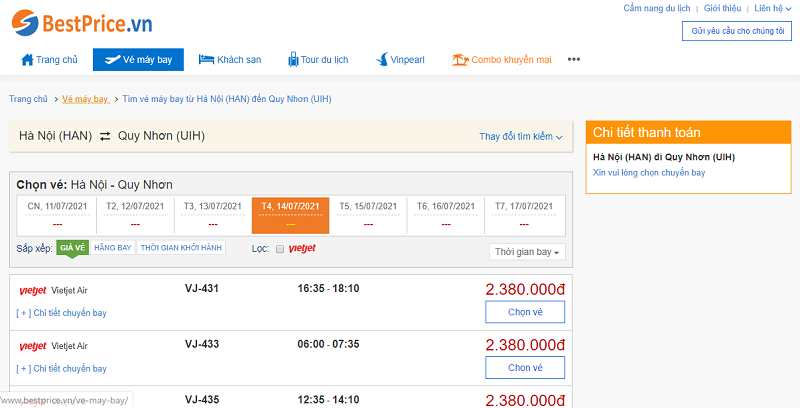
Task: Enable the Vietjet airline filter checkbox
Action: click(280, 249)
